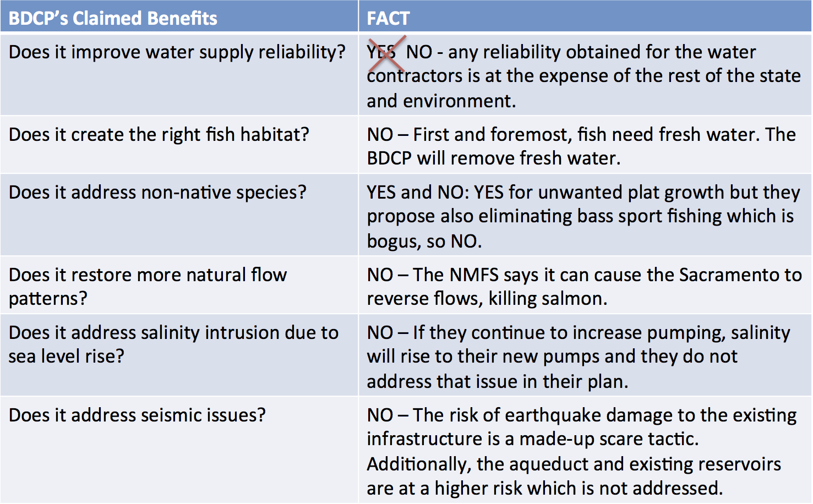Image resolution: width=813 pixels, height=504 pixels.
Task: Click the answer about reverse flows killing salmon
Action: (583, 286)
